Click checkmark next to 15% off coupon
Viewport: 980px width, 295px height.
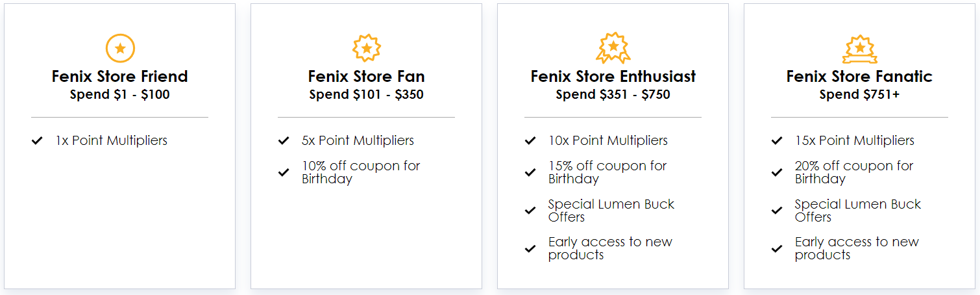coord(530,172)
